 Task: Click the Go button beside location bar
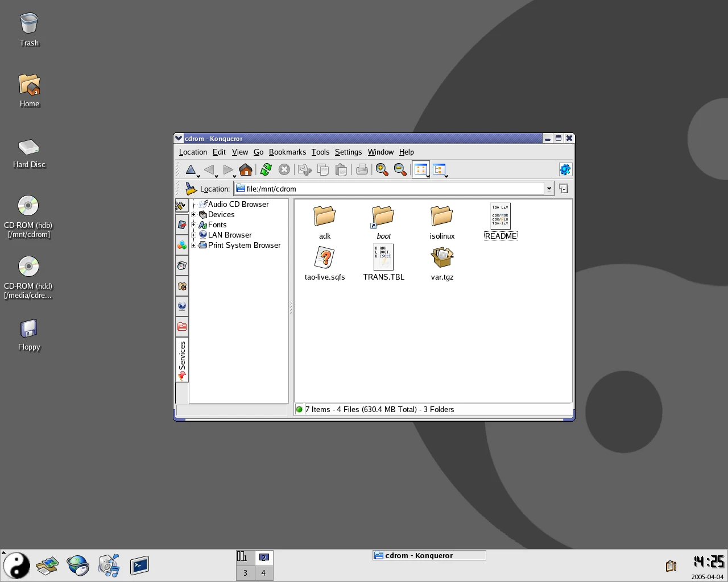coord(563,189)
